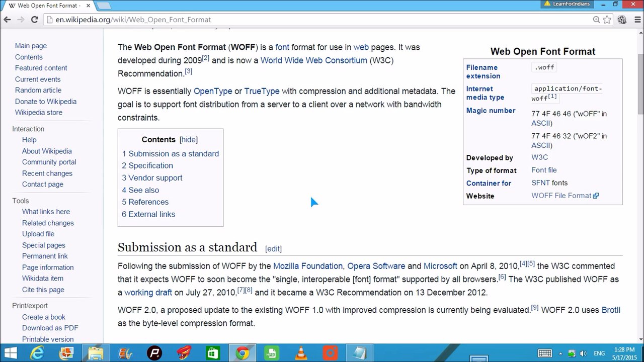This screenshot has width=644, height=362.
Task: Jump to External links in Contents
Action: (x=148, y=214)
